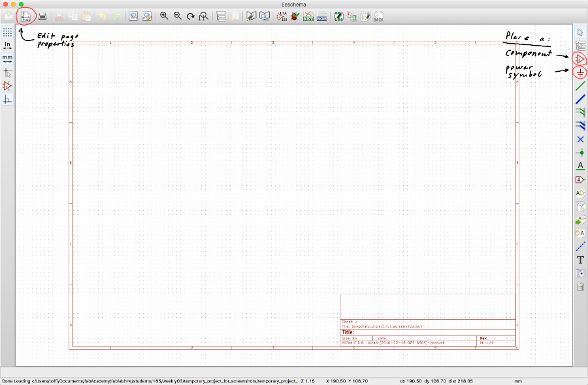Open the library editor book-with-pencil icon
Viewport: 588px width, 385px height.
[251, 16]
